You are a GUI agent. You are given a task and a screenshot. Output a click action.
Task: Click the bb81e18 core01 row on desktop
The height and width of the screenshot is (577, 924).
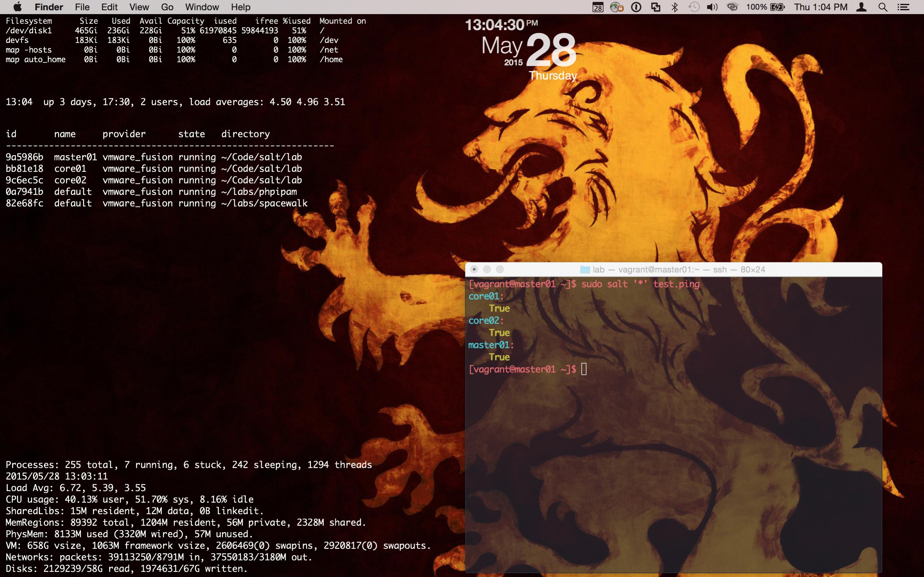click(154, 169)
